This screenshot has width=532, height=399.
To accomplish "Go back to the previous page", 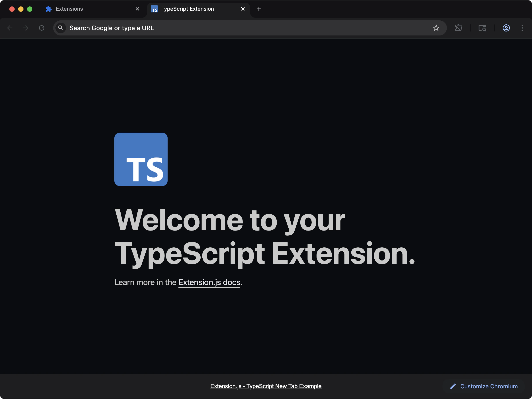I will click(x=10, y=28).
